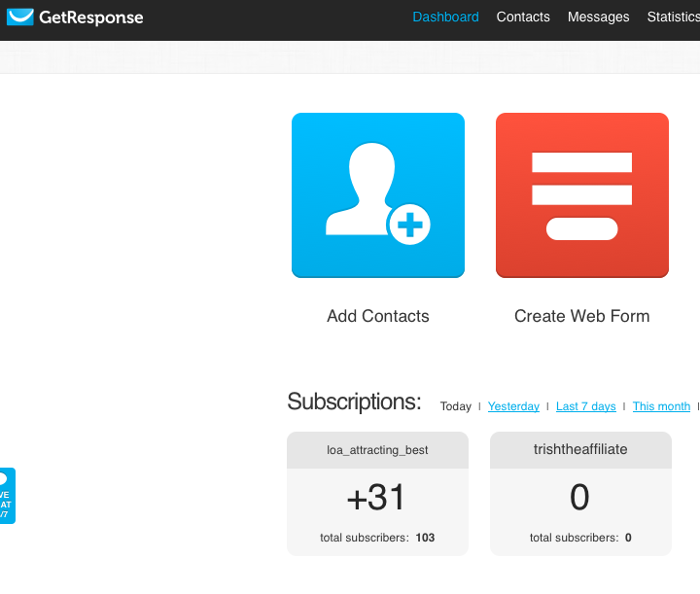Image resolution: width=700 pixels, height=594 pixels.
Task: Open the trishtheaffiliate campaign card header
Action: click(x=580, y=450)
